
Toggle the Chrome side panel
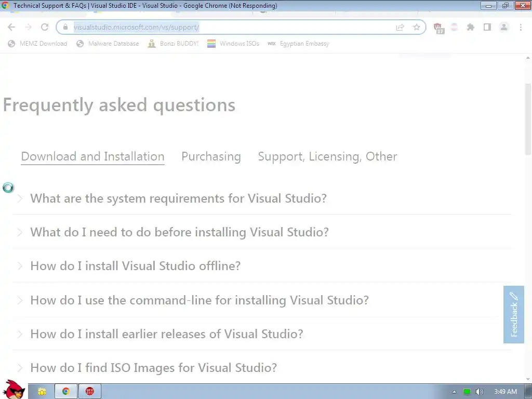coord(487,27)
